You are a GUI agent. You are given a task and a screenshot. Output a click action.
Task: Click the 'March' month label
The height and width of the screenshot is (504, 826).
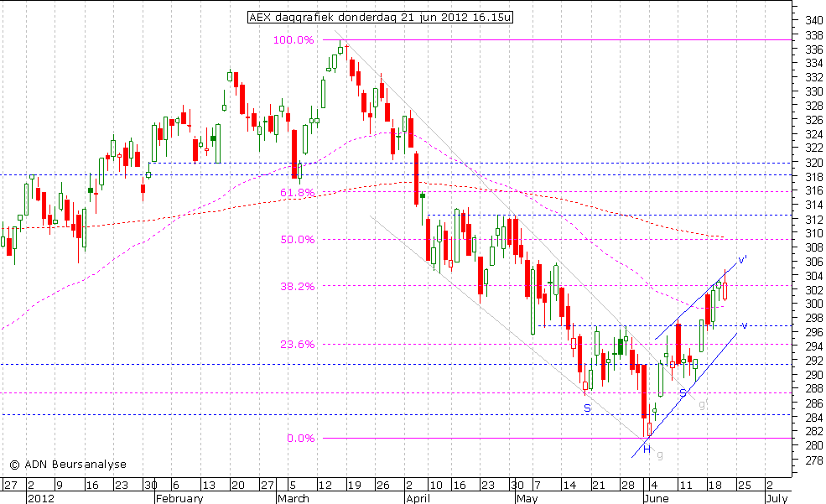coord(294,498)
